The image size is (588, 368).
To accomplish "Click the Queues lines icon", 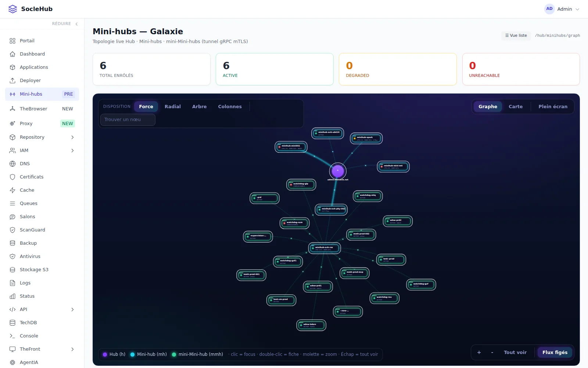I will point(12,204).
